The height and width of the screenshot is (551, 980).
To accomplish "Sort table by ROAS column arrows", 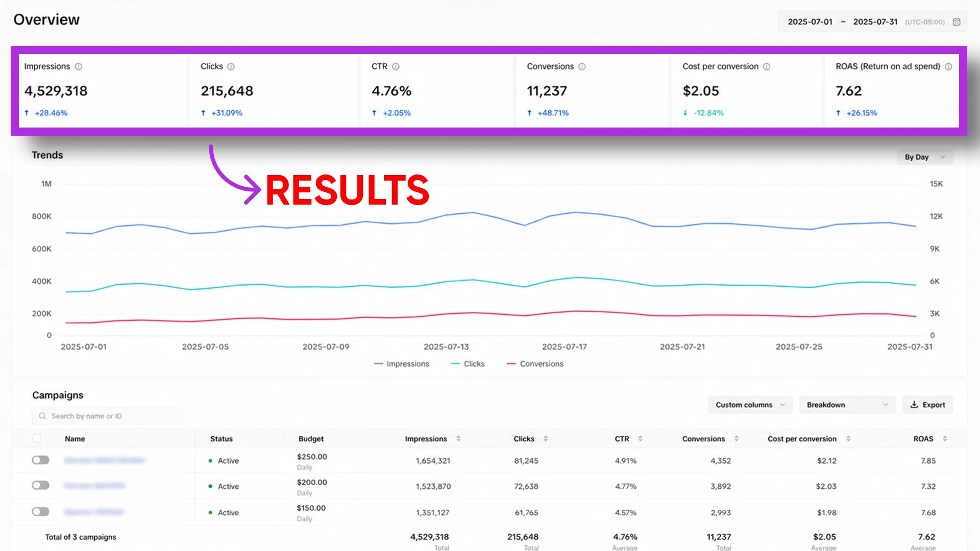I will pos(945,439).
